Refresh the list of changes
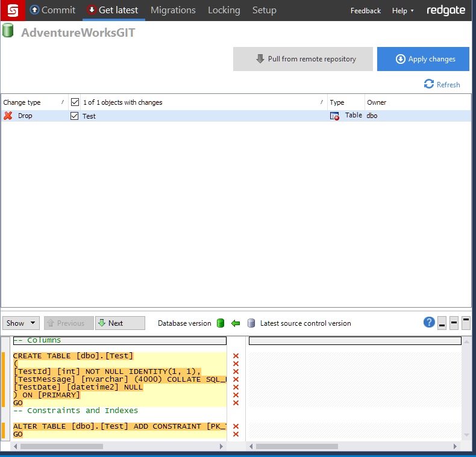Screen dimensions: 476x457 coord(442,84)
